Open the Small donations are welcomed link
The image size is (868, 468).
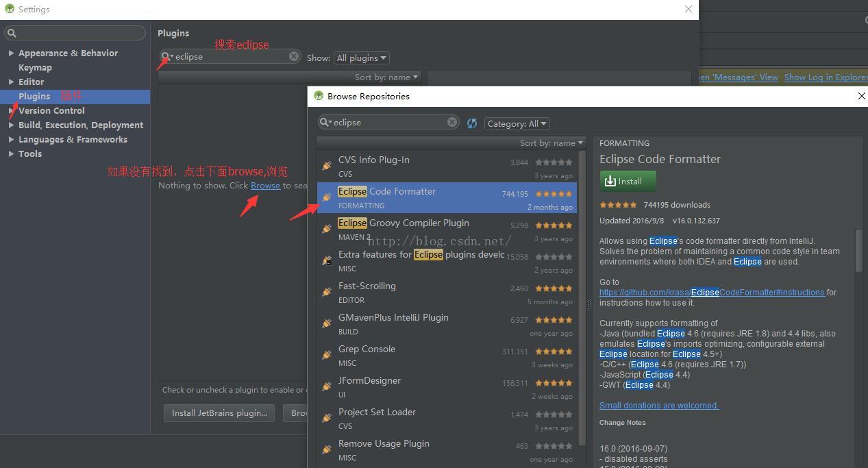tap(658, 406)
